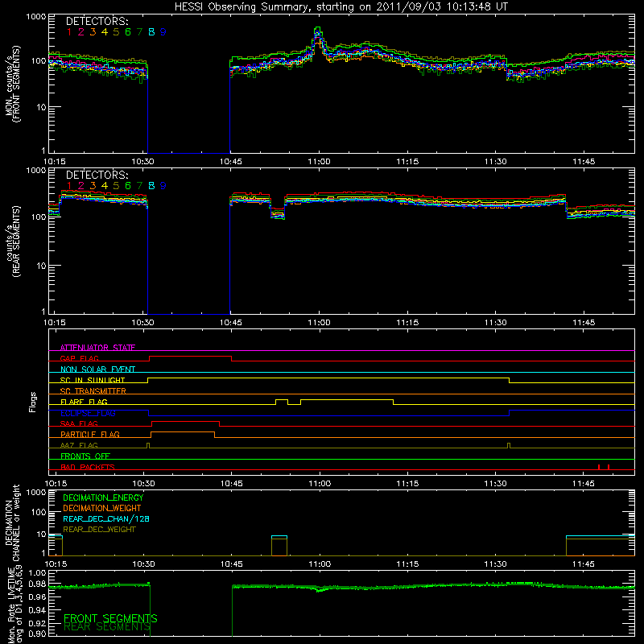Click the PARTICLE FLAG label
This screenshot has height=644, width=644.
tap(90, 434)
